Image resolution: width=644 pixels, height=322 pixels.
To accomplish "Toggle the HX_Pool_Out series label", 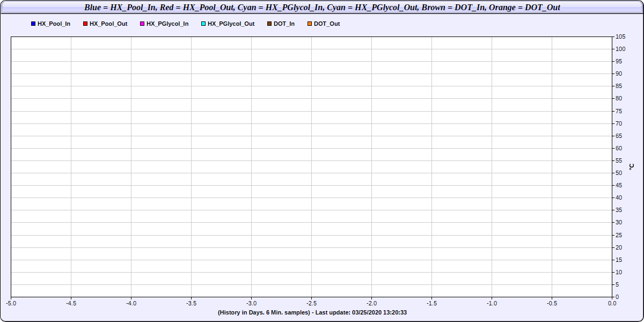I will (x=108, y=24).
